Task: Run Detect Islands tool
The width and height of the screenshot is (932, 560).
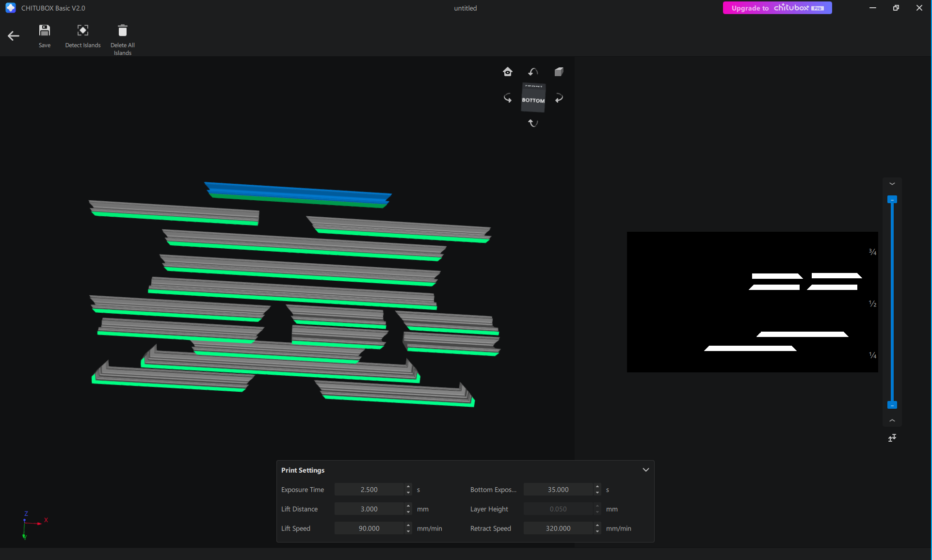Action: coord(83,31)
